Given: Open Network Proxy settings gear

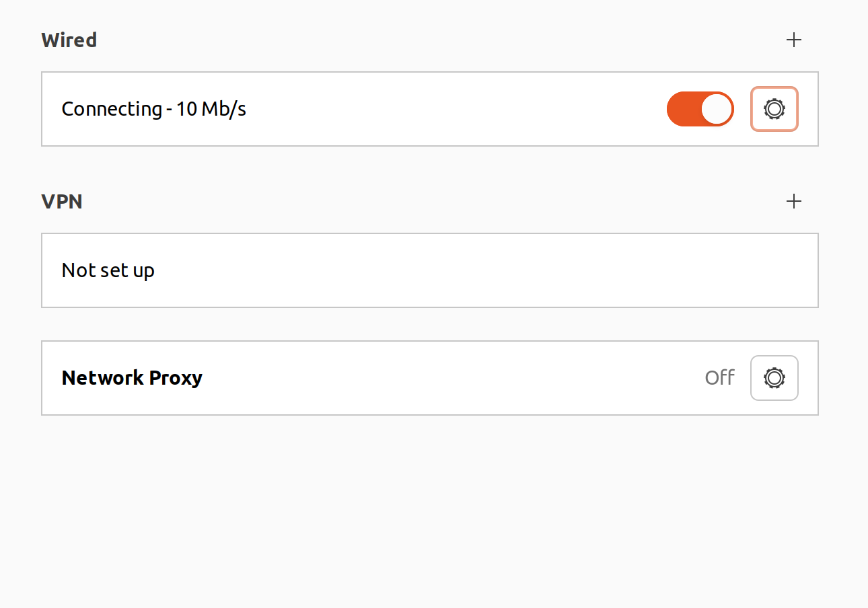Looking at the screenshot, I should click(x=774, y=378).
